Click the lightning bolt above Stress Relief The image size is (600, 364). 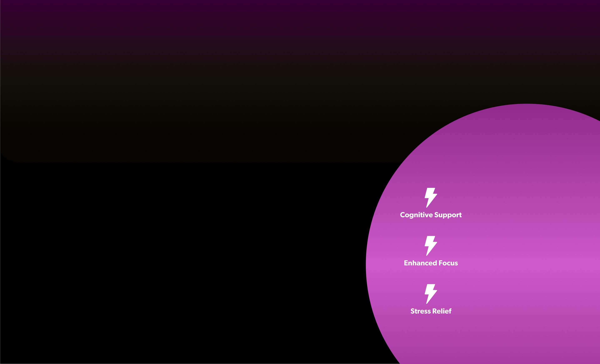[x=430, y=294]
